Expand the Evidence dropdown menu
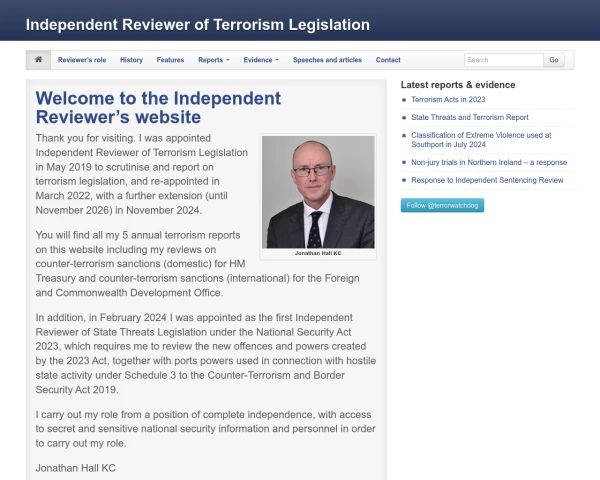600x480 pixels. pyautogui.click(x=261, y=60)
